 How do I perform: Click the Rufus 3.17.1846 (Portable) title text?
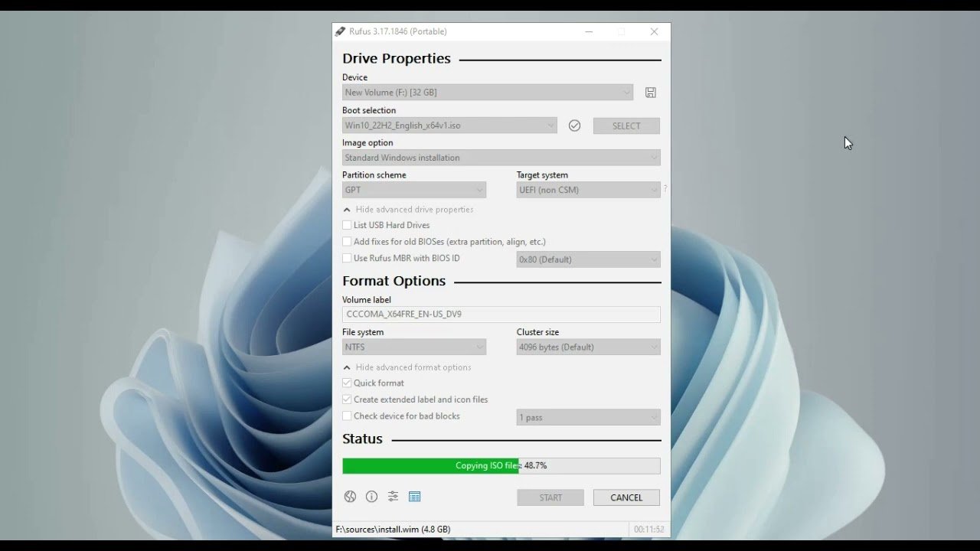[x=398, y=31]
